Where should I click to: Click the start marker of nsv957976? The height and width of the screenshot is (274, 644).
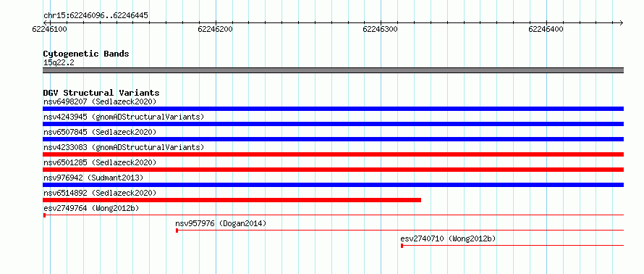177,231
